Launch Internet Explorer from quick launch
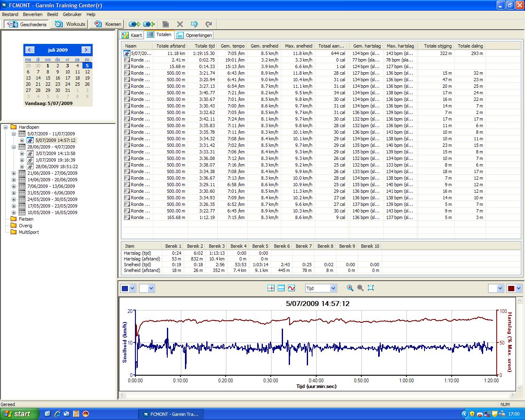The width and height of the screenshot is (525, 420). click(x=57, y=414)
